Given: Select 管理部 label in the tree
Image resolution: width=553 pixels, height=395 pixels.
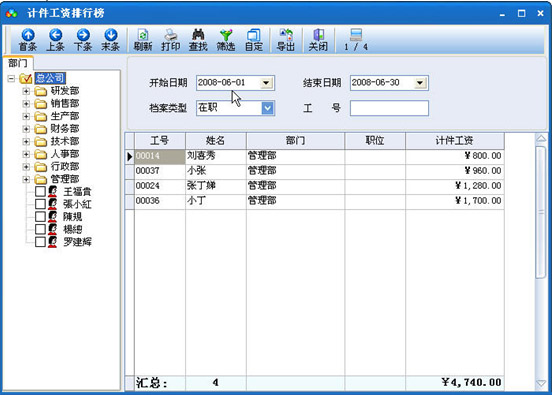Looking at the screenshot, I should coord(65,180).
